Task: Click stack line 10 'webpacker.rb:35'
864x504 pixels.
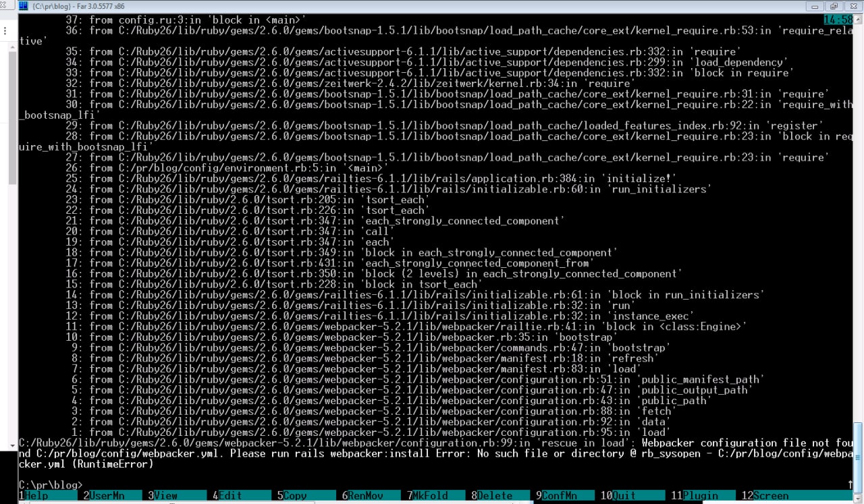Action: click(342, 337)
